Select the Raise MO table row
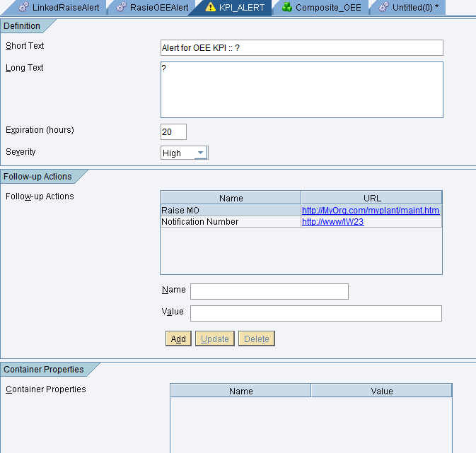 click(231, 211)
